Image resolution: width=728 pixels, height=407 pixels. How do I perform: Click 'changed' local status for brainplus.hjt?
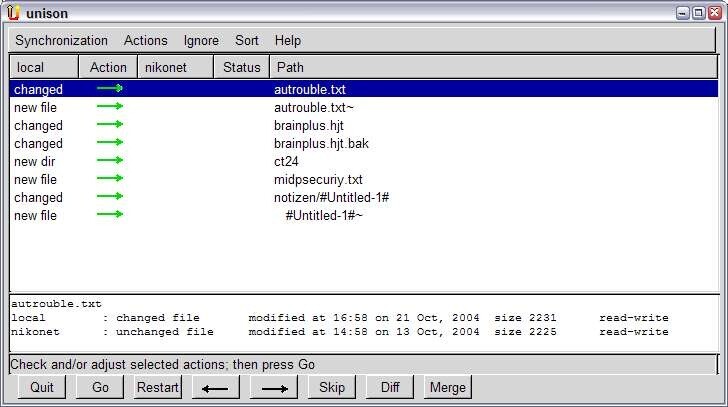[38, 126]
